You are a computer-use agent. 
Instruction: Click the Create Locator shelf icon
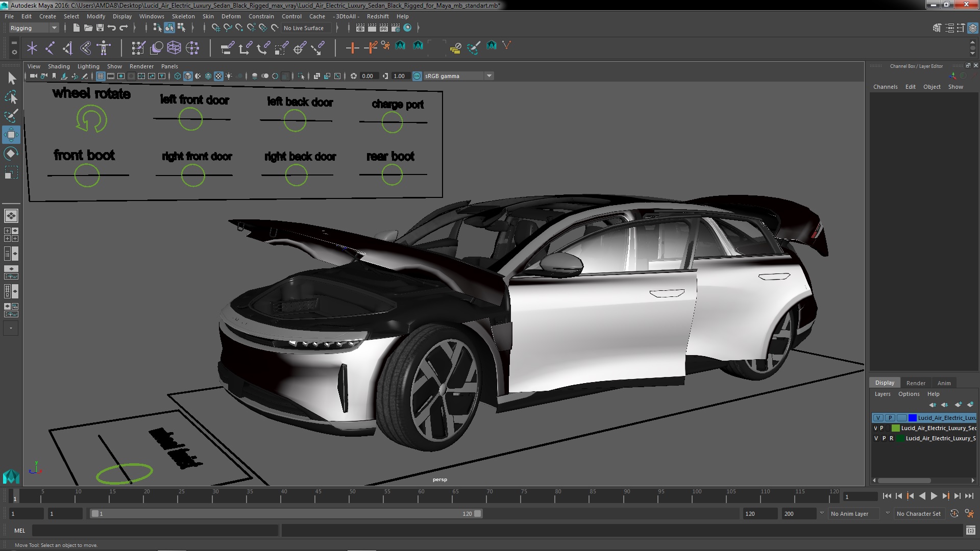tap(32, 48)
